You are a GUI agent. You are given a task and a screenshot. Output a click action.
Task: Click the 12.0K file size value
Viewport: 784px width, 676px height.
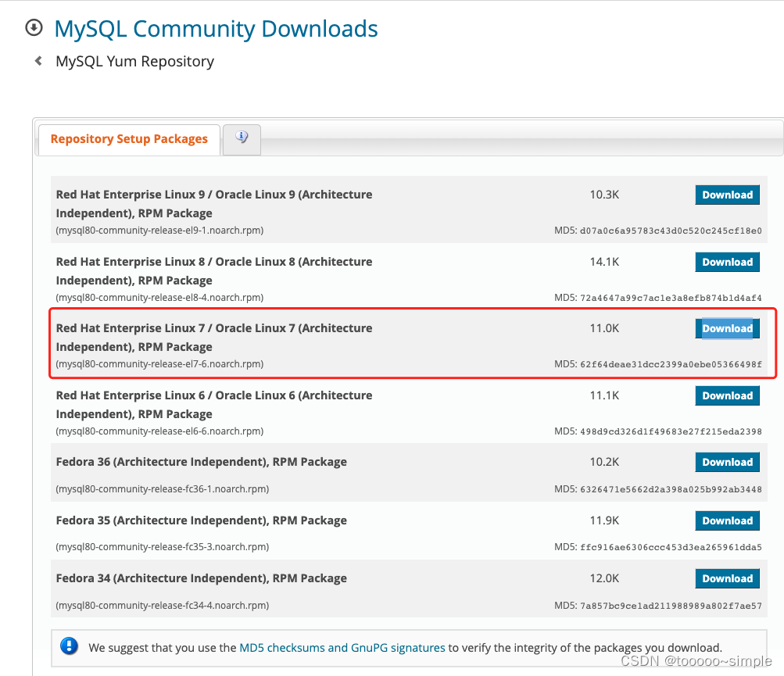point(604,578)
